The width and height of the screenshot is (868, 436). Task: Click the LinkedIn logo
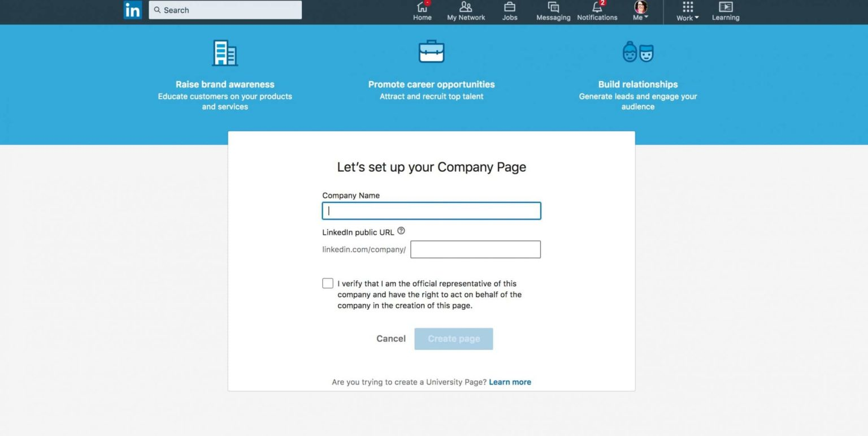132,10
